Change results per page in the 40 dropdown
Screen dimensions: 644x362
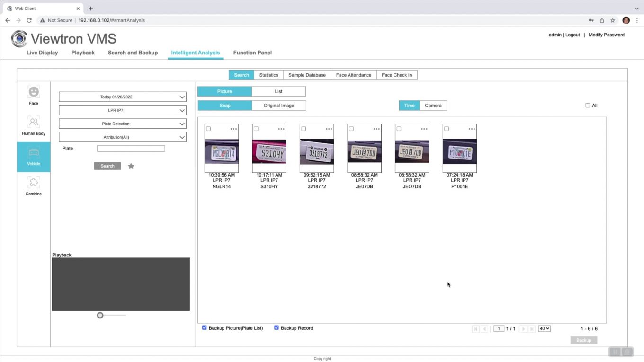pos(544,328)
